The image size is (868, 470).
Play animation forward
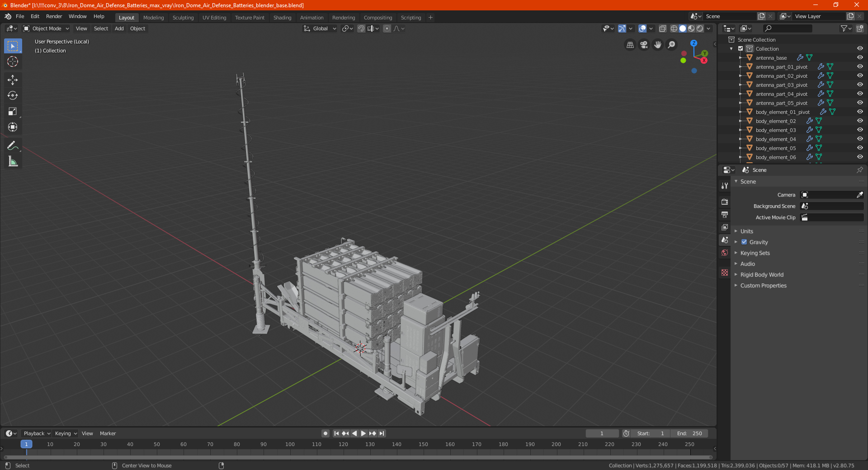363,433
